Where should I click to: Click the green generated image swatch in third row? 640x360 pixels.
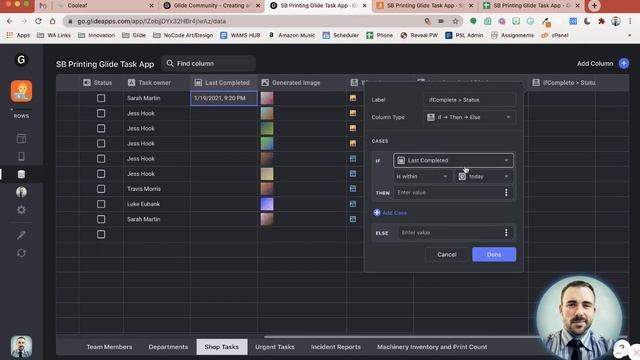267,129
